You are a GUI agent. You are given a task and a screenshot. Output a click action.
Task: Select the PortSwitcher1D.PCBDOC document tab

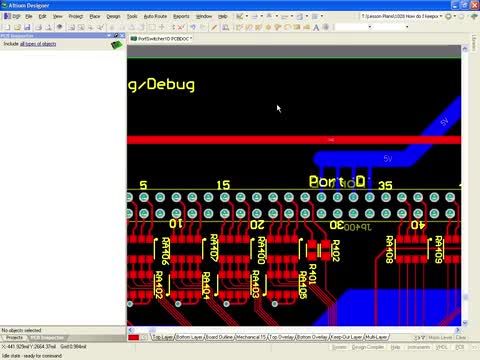point(161,39)
